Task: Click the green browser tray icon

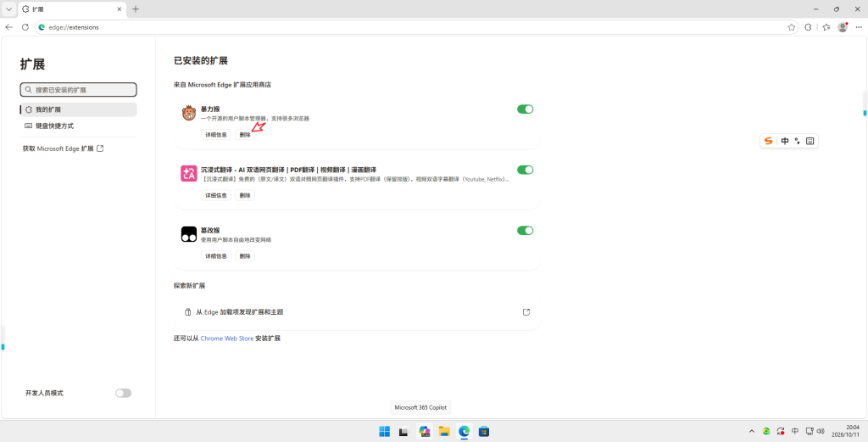Action: (766, 431)
